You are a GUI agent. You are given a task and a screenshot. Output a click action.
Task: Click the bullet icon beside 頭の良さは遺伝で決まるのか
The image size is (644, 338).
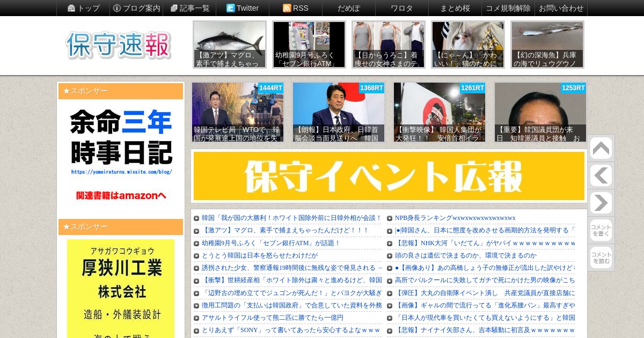390,256
